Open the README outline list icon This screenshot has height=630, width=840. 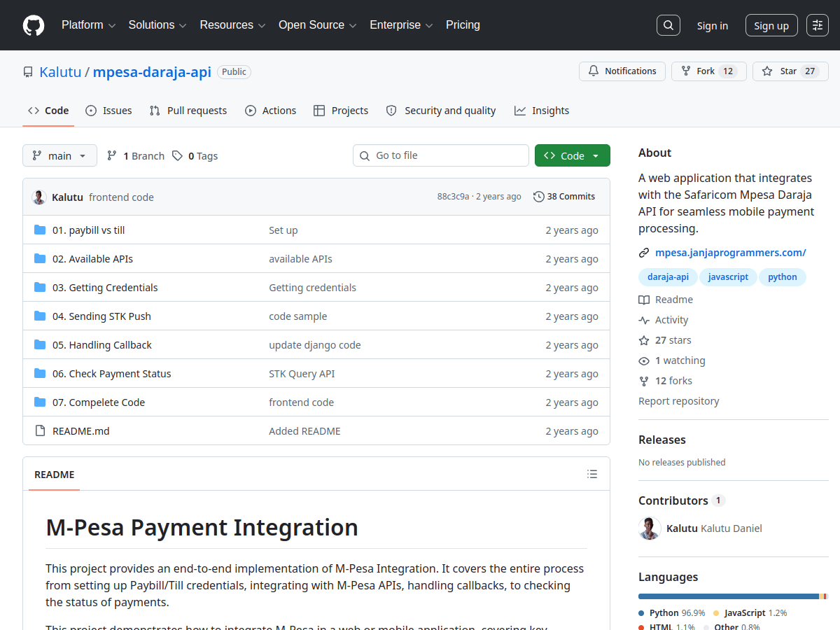pyautogui.click(x=592, y=475)
